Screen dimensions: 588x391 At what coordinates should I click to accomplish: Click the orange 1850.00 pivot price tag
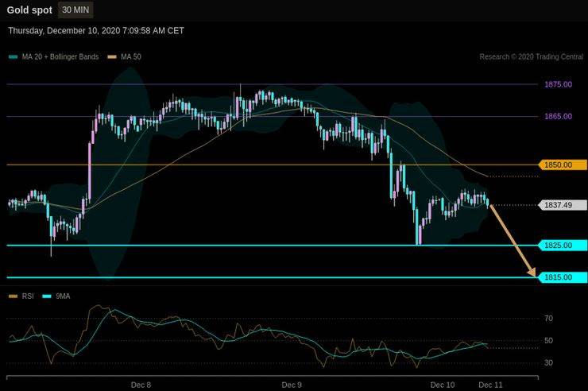(563, 165)
